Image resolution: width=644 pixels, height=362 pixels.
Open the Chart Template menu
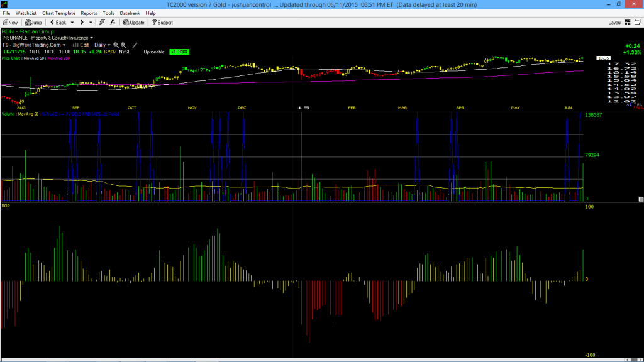pyautogui.click(x=58, y=13)
